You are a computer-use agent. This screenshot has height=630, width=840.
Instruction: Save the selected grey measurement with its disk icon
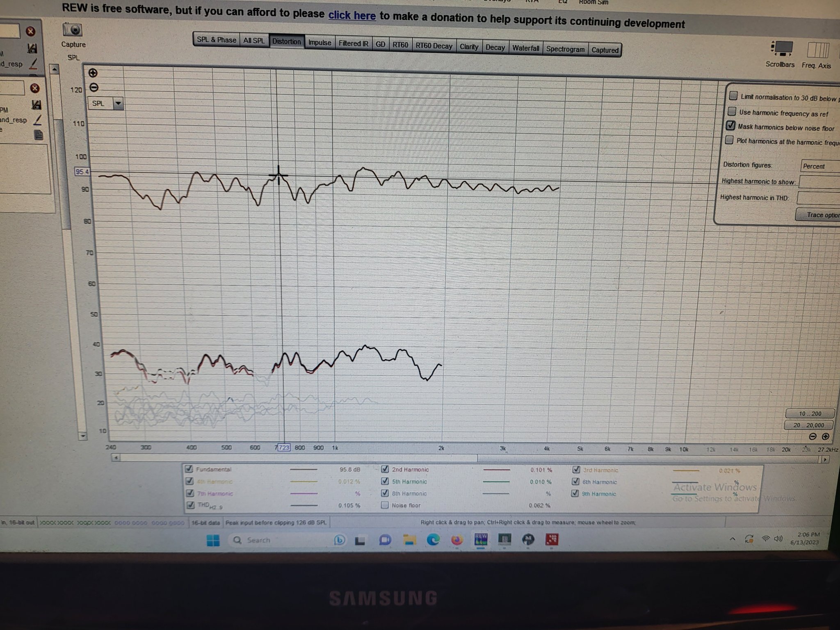[32, 48]
